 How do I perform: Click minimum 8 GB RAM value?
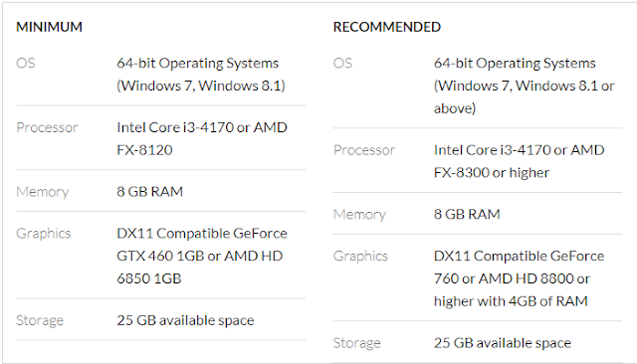pyautogui.click(x=150, y=192)
